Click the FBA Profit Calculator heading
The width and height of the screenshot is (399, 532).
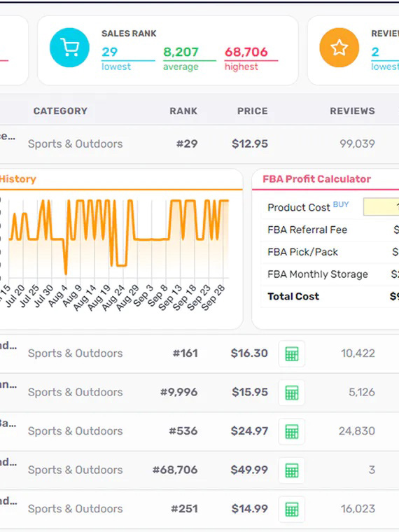[x=317, y=178]
